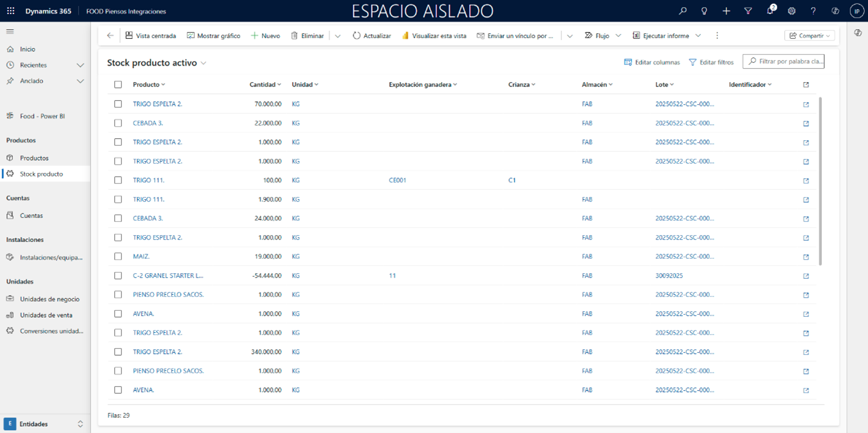Tick the select-all checkbox in header row
868x433 pixels.
tap(118, 85)
